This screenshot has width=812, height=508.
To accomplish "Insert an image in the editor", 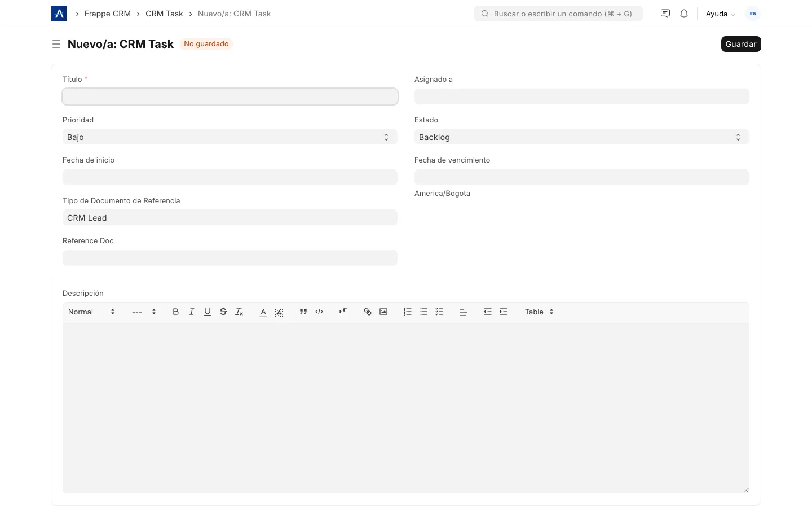I will [383, 312].
